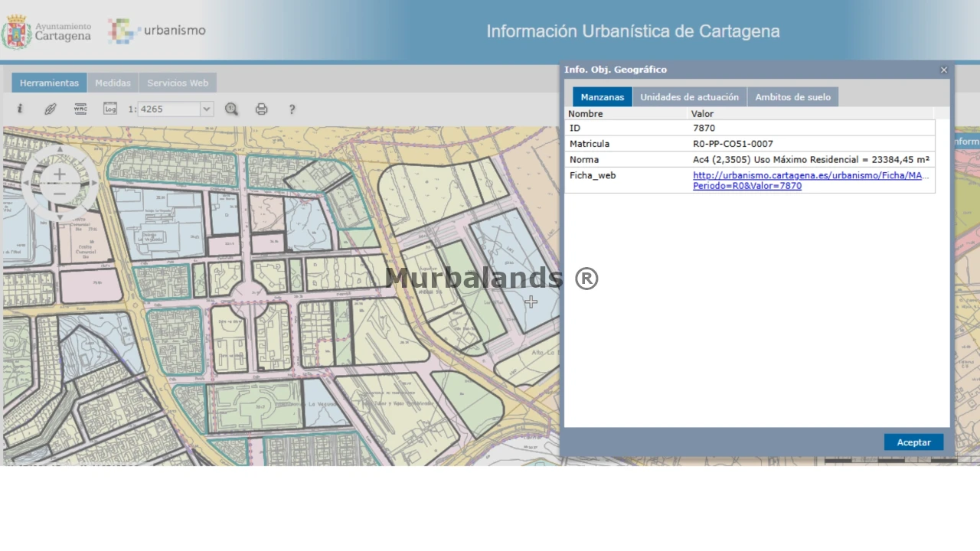980x551 pixels.
Task: Click the chain link tool icon
Action: coord(51,109)
